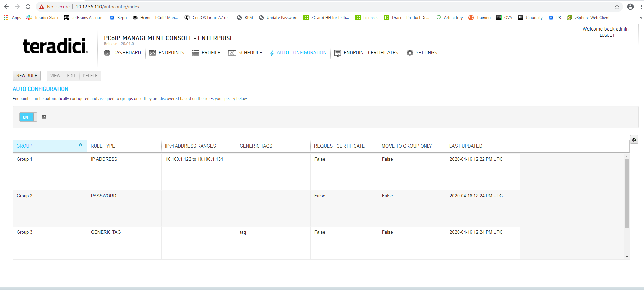Open the Repo bookmark
644x290 pixels.
click(118, 18)
